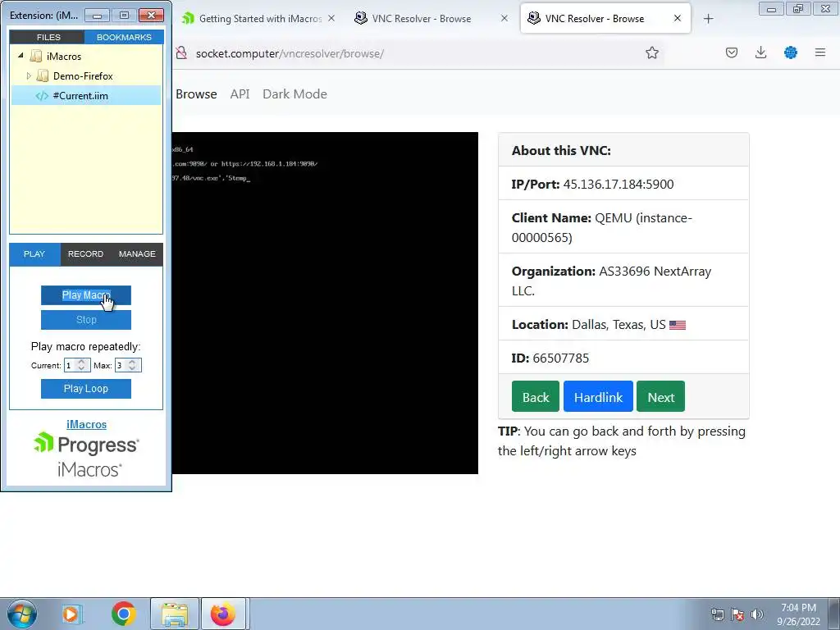
Task: Click the Browse nav link
Action: coord(196,94)
